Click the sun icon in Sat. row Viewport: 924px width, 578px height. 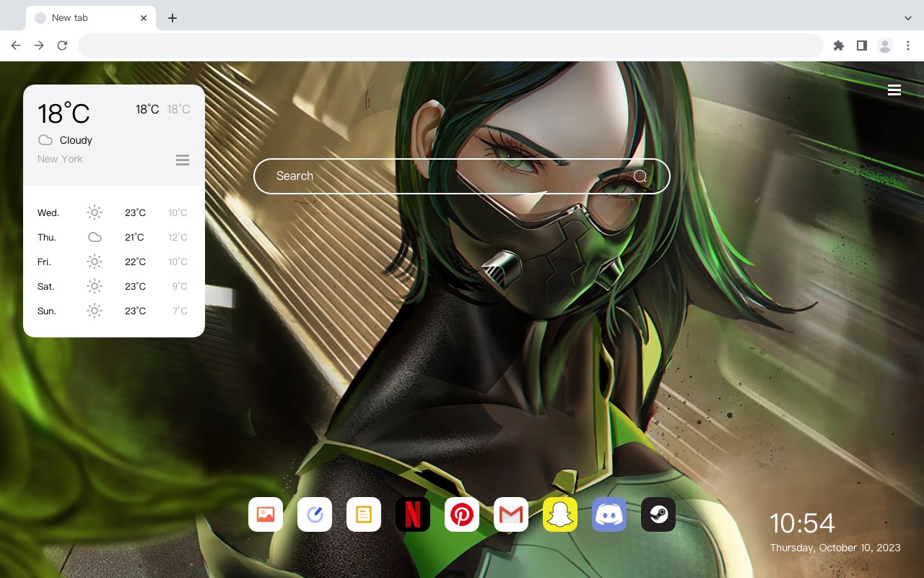pos(95,286)
